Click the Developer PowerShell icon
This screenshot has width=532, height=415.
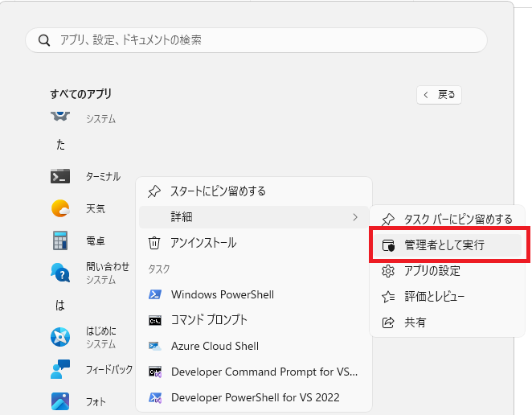coord(155,397)
